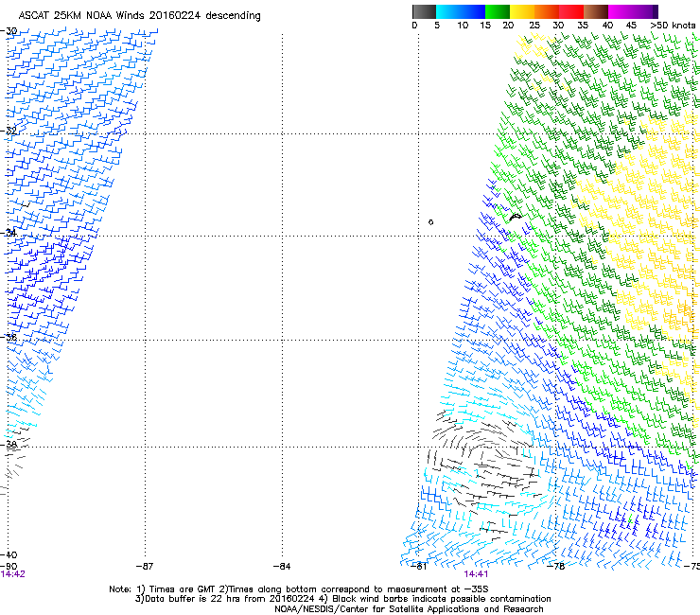Image resolution: width=700 pixels, height=615 pixels.
Task: Click the NOAA/NESDIS Center for Satellite Applications credit
Action: (409, 609)
